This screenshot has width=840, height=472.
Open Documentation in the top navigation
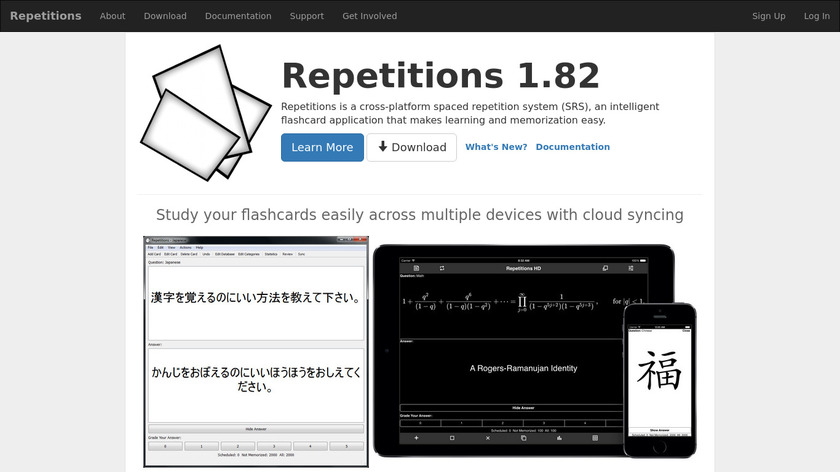tap(238, 16)
